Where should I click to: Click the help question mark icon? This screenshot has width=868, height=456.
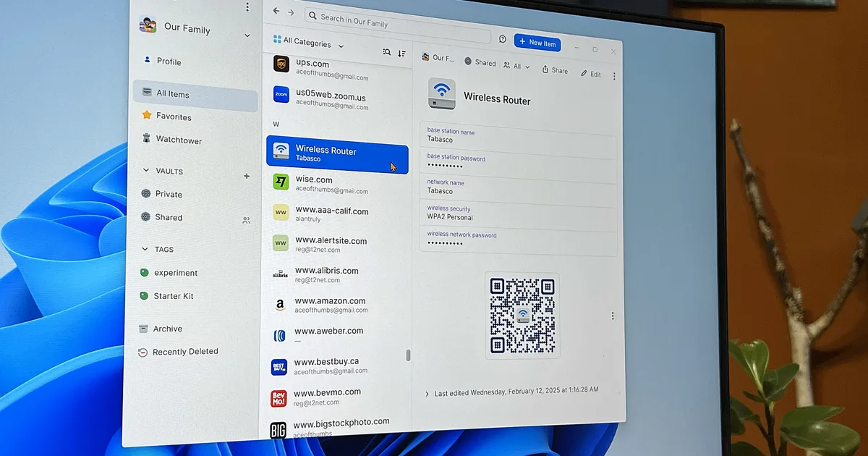pyautogui.click(x=503, y=39)
